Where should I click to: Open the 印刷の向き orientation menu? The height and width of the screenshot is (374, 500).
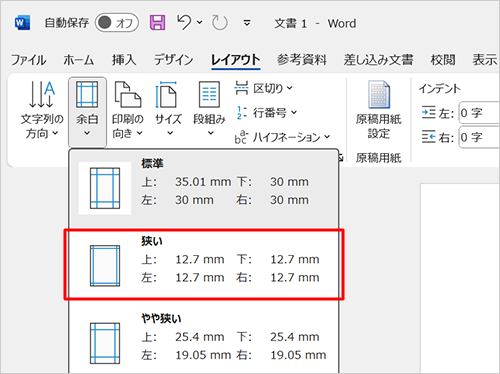[128, 110]
